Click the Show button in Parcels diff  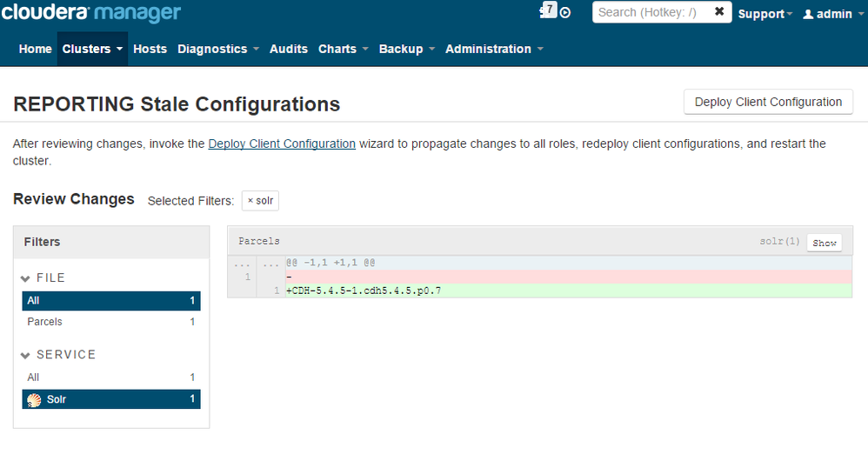click(x=824, y=243)
